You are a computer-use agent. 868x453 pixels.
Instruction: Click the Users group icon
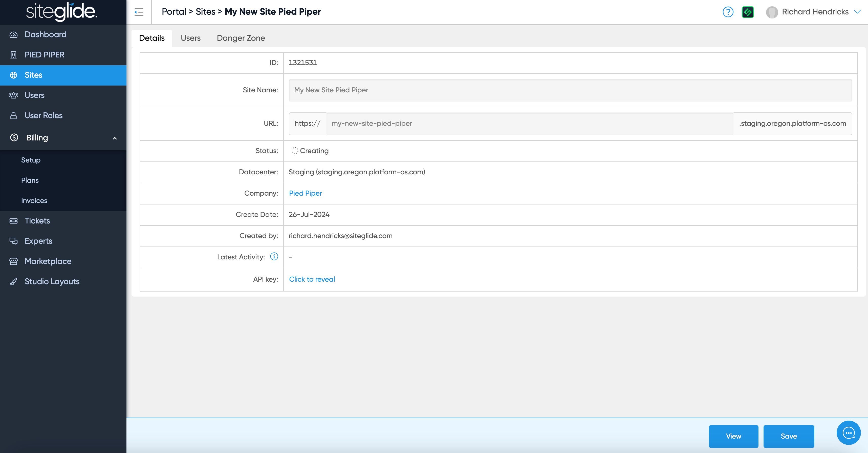[13, 95]
